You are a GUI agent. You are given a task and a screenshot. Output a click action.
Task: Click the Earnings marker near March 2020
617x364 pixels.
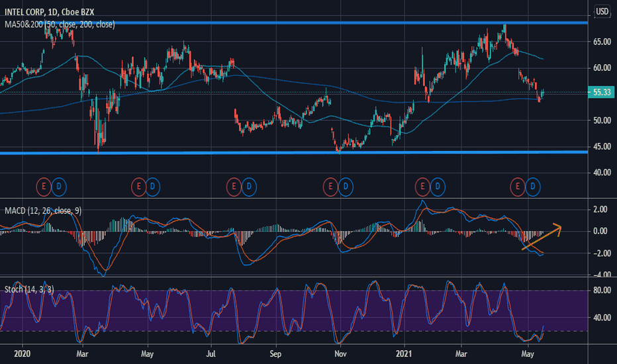tap(44, 187)
